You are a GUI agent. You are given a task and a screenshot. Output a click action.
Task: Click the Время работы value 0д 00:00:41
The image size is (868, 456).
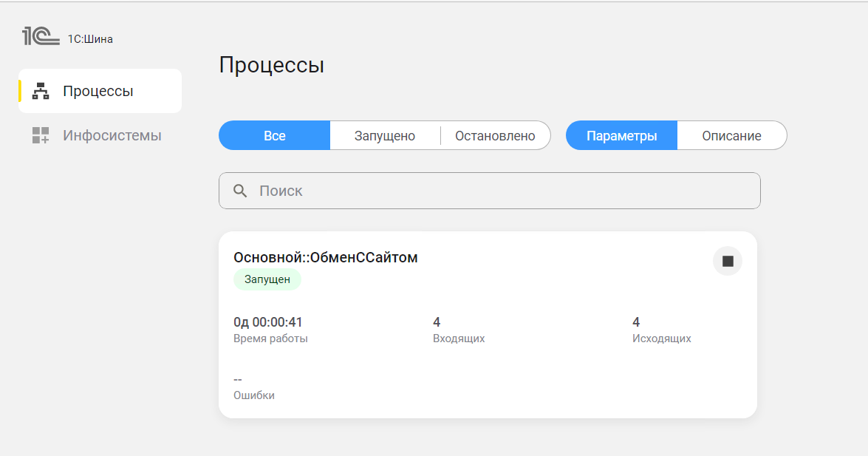coord(268,322)
